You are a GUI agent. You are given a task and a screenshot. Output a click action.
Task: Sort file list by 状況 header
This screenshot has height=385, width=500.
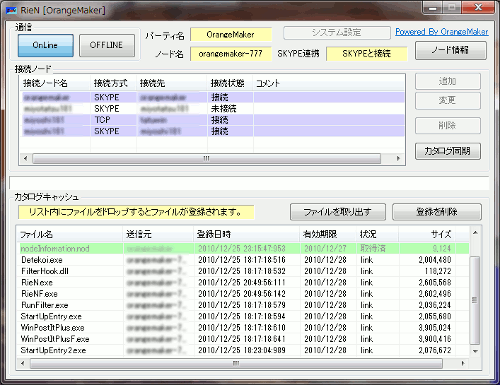coord(377,234)
